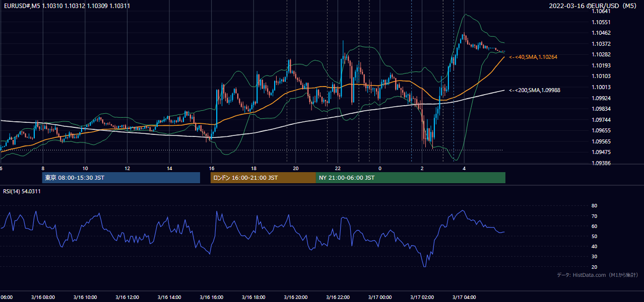Click the RSI scale value 50

(x=594, y=236)
